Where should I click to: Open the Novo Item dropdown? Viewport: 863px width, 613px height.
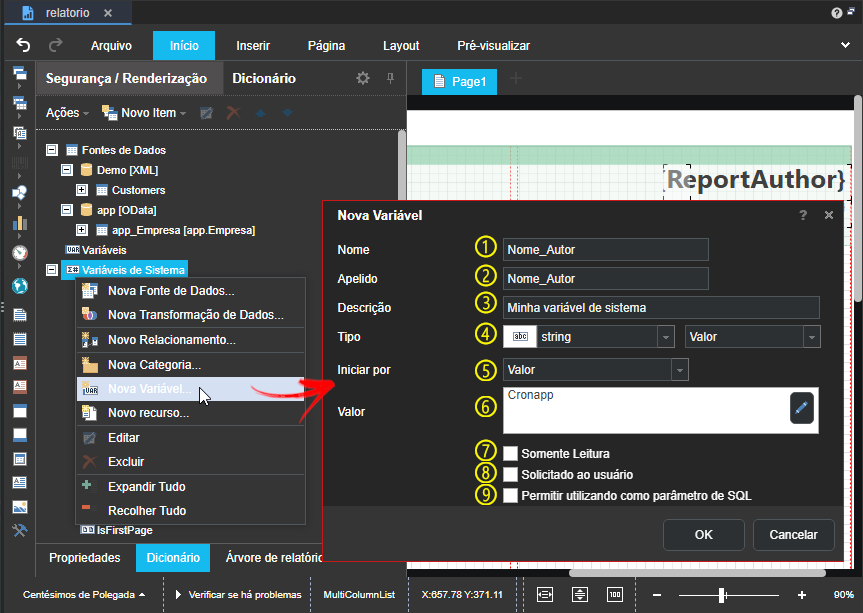coord(144,113)
